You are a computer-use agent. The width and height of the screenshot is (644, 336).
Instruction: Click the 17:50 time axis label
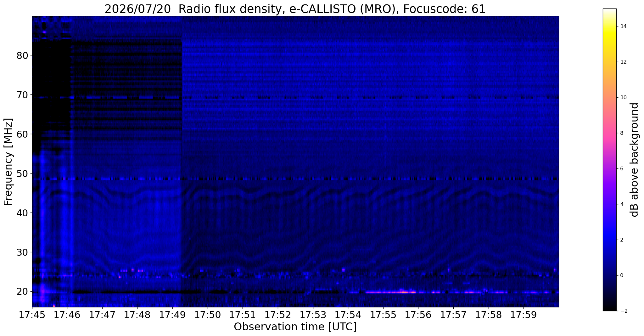tap(208, 315)
